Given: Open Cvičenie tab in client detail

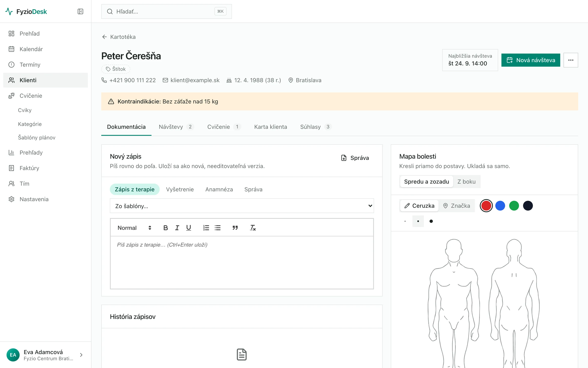Looking at the screenshot, I should pos(224,127).
